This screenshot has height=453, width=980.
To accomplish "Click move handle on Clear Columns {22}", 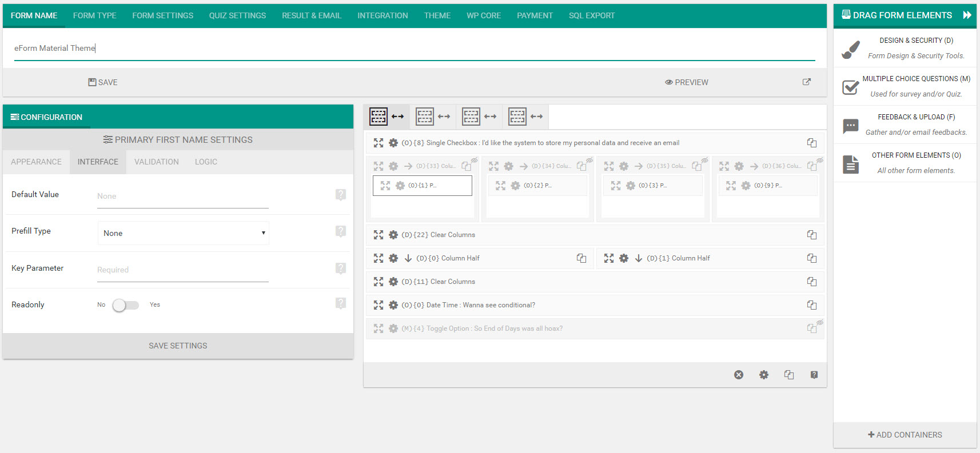I will (x=379, y=235).
